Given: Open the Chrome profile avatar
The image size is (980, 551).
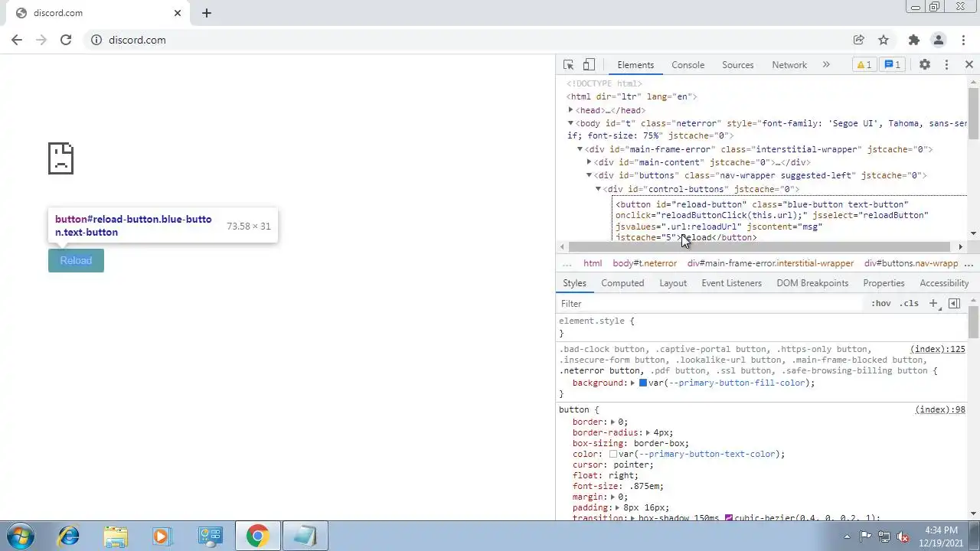Looking at the screenshot, I should point(938,40).
